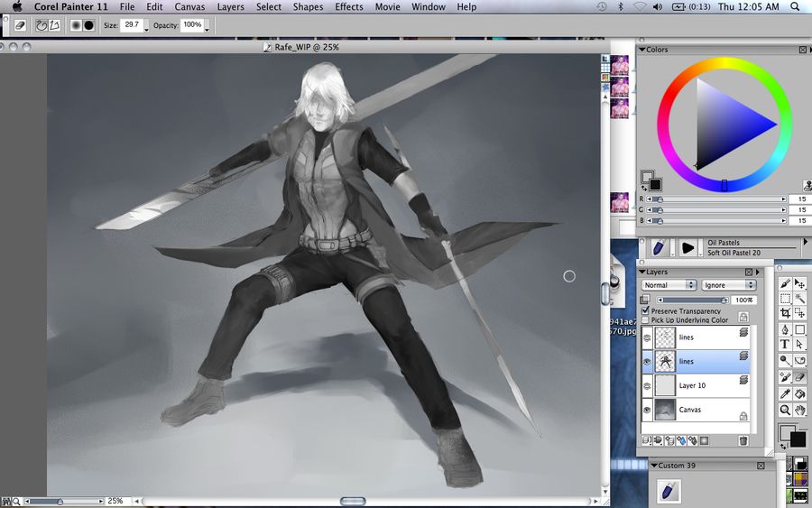This screenshot has height=508, width=812.
Task: Collapse the Colors panel
Action: 642,50
